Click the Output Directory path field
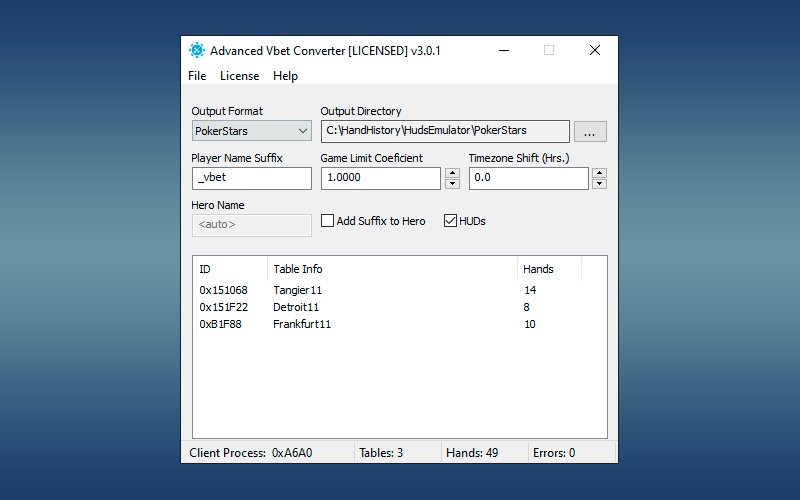This screenshot has width=800, height=500. click(445, 131)
